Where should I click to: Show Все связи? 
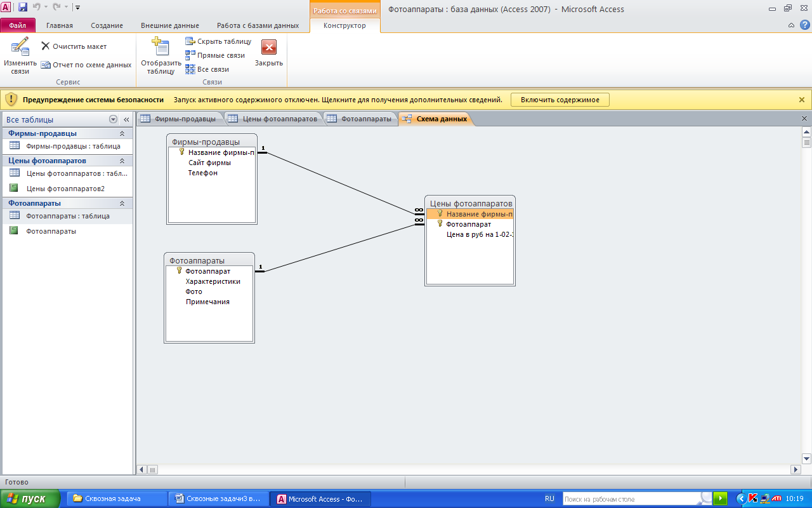(207, 69)
